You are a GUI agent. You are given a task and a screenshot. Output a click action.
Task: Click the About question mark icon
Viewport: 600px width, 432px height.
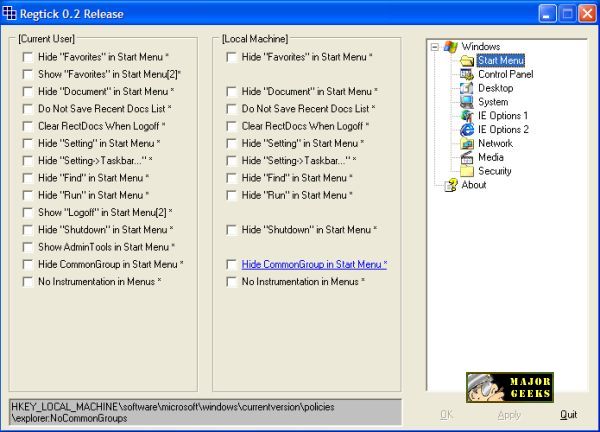pyautogui.click(x=450, y=185)
